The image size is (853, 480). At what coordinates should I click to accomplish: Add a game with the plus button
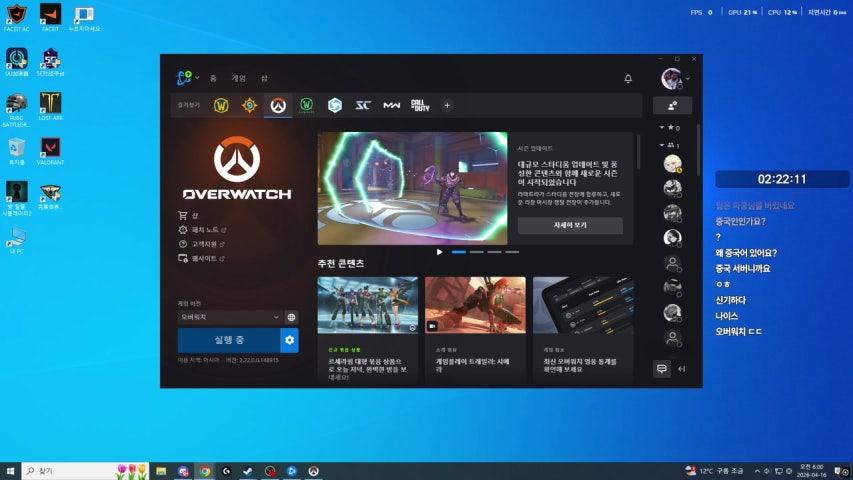point(447,106)
